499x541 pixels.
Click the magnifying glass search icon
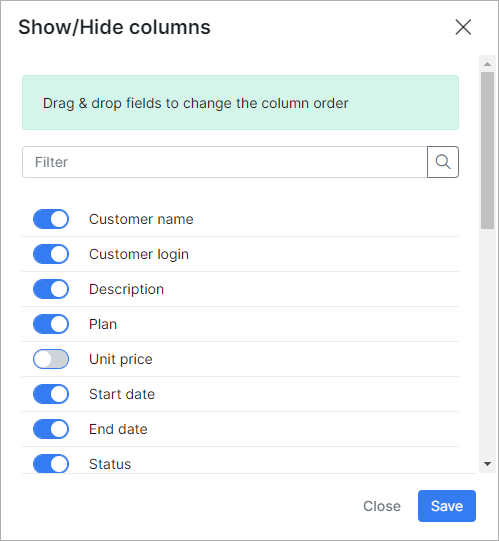click(x=443, y=162)
